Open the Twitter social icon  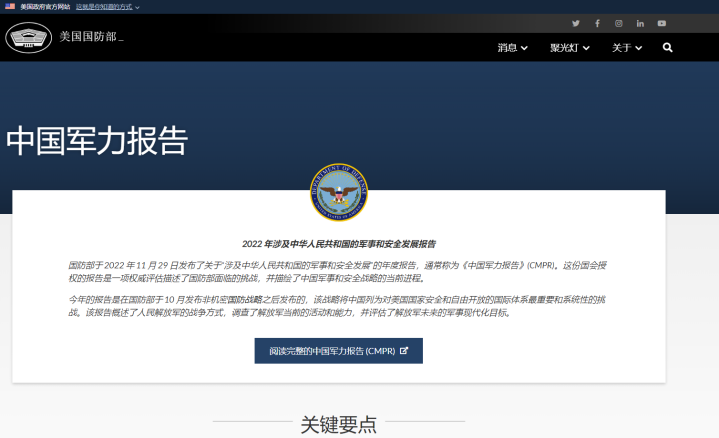[x=575, y=23]
